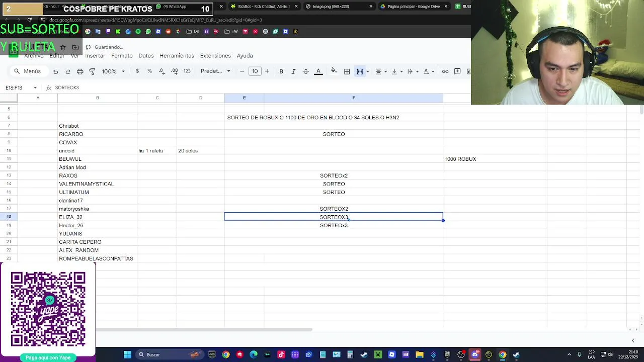Increase font size with plus button
Image resolution: width=644 pixels, height=362 pixels.
(267, 71)
